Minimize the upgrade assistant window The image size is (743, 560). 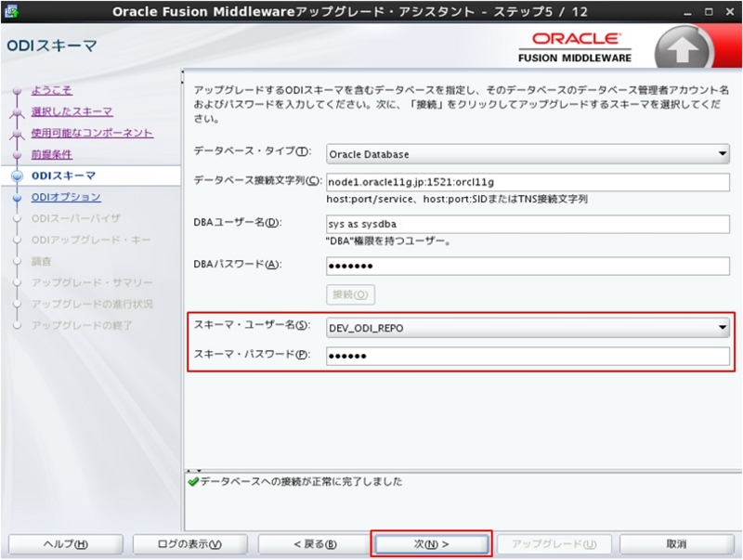click(687, 12)
